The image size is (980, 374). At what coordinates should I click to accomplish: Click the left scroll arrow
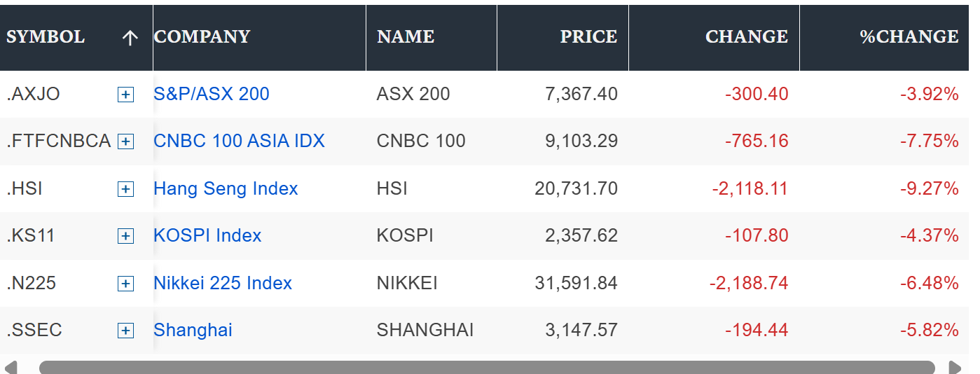[x=10, y=368]
